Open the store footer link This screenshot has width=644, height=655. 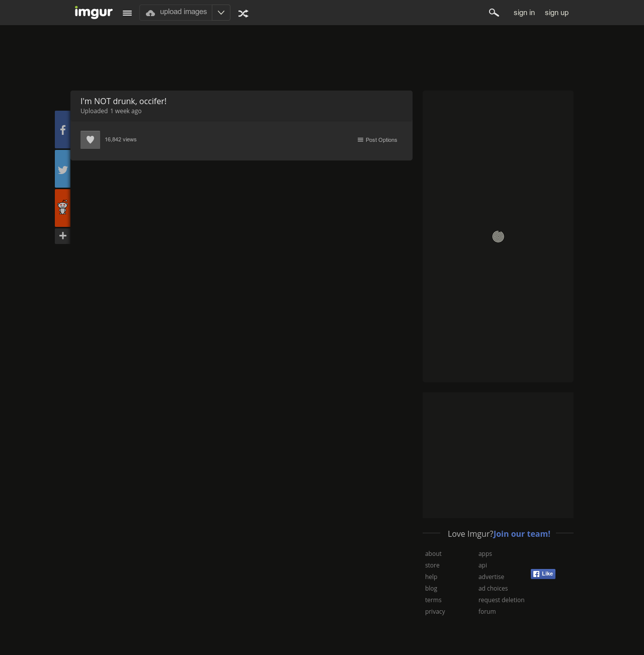click(x=432, y=565)
